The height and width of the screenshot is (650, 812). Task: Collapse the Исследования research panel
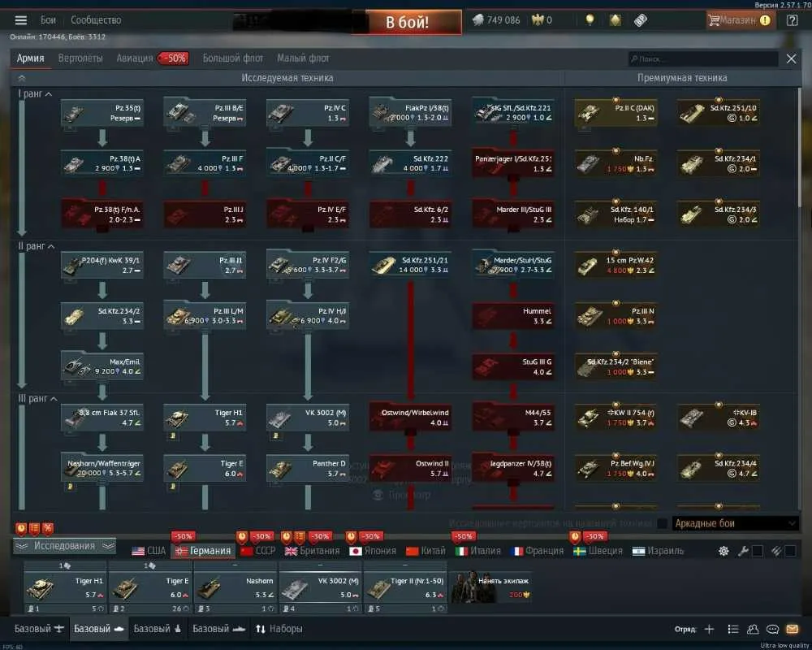pos(64,546)
